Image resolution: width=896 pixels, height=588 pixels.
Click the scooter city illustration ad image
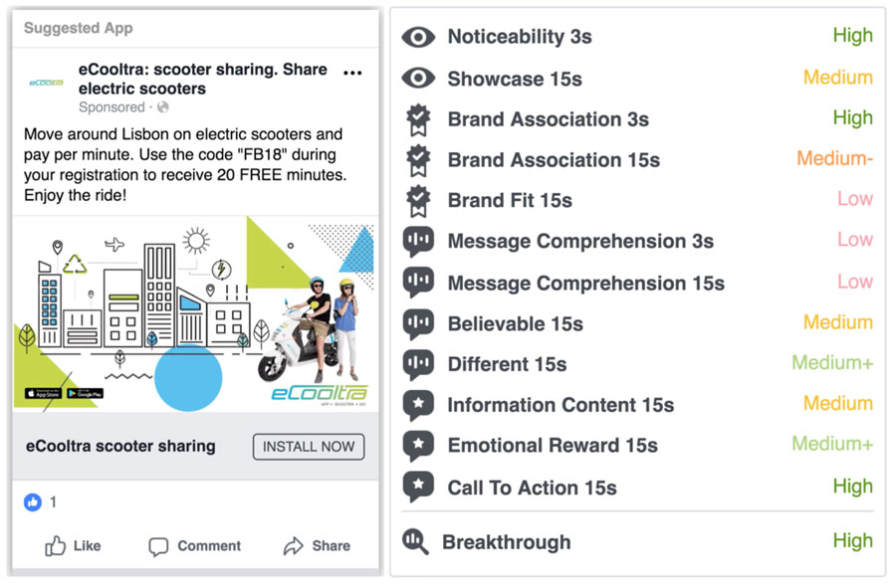195,313
